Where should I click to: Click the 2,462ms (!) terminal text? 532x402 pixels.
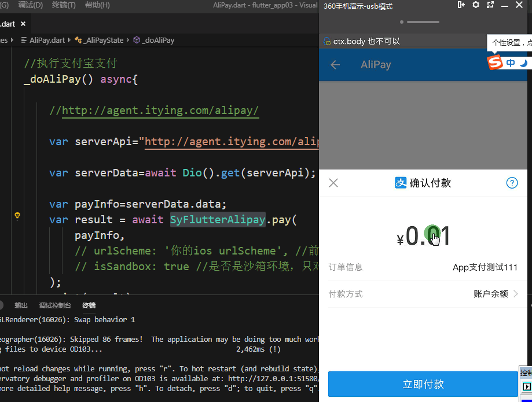(x=259, y=349)
